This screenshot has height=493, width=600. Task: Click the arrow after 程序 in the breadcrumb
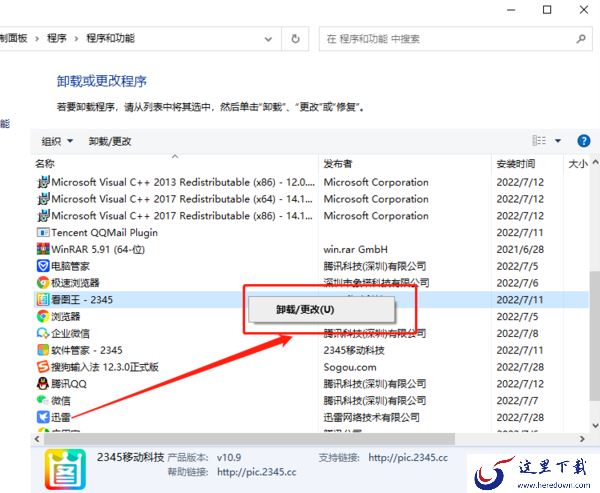click(x=76, y=39)
